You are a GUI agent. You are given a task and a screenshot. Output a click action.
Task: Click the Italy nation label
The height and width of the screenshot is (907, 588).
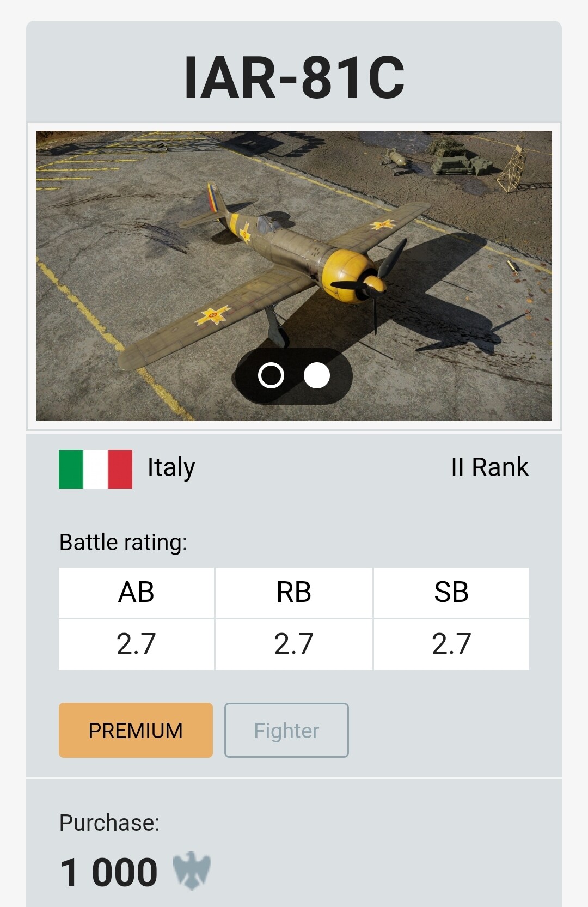pyautogui.click(x=171, y=467)
